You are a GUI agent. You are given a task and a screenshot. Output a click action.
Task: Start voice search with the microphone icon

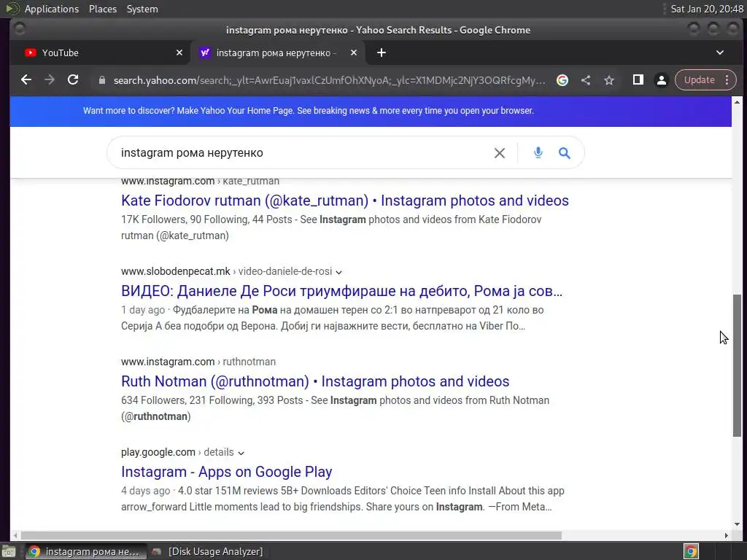[x=538, y=153]
